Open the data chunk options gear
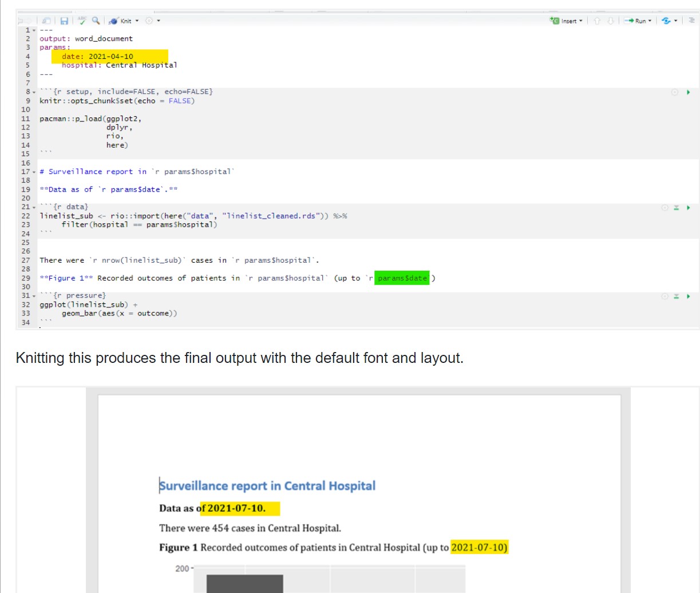The width and height of the screenshot is (700, 593). pyautogui.click(x=664, y=207)
